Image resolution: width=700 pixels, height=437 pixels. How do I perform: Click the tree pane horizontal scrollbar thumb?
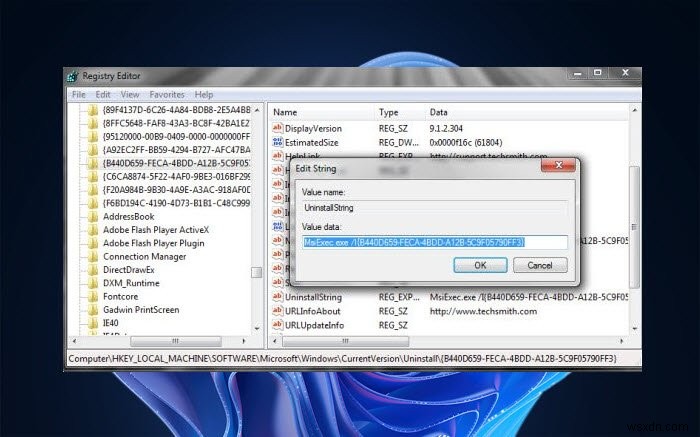coord(176,341)
